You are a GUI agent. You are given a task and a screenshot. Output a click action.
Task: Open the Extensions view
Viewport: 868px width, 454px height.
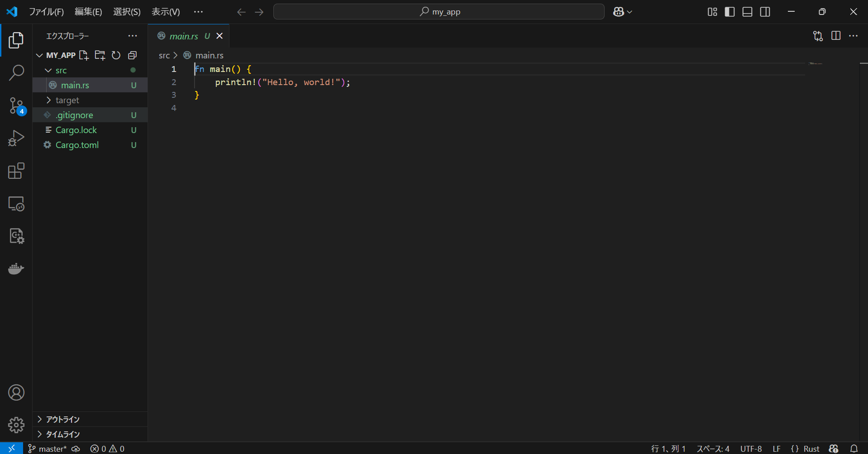16,171
